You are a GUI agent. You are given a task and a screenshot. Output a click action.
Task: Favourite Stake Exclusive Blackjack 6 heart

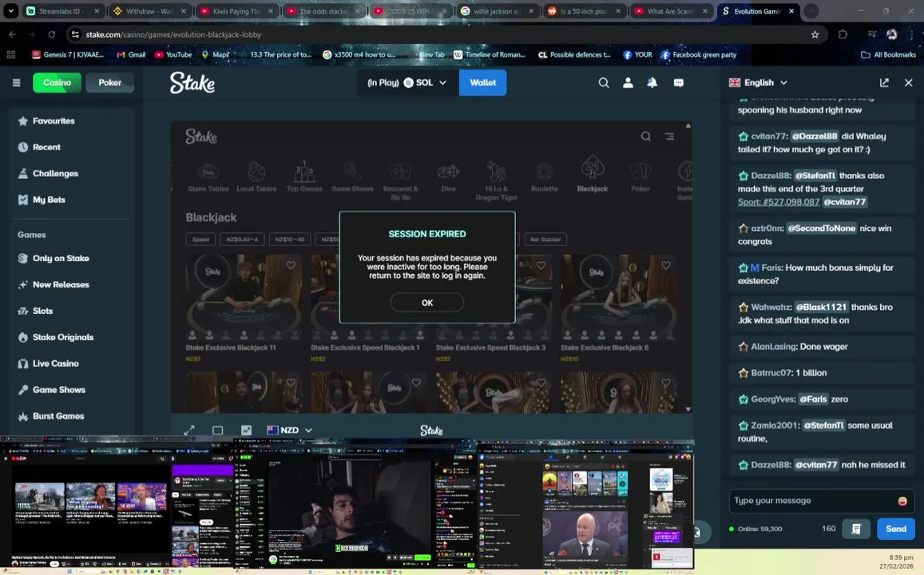tap(666, 266)
